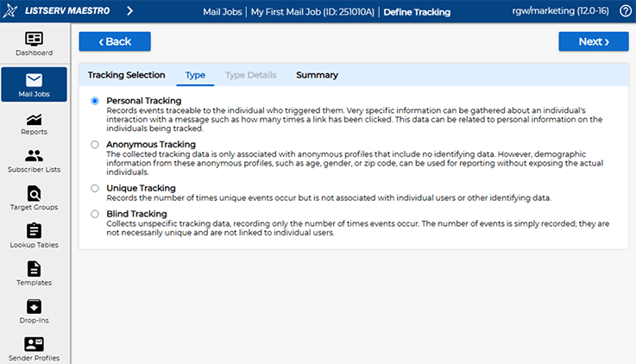The image size is (636, 364).
Task: Choose the Blind Tracking option
Action: point(95,214)
